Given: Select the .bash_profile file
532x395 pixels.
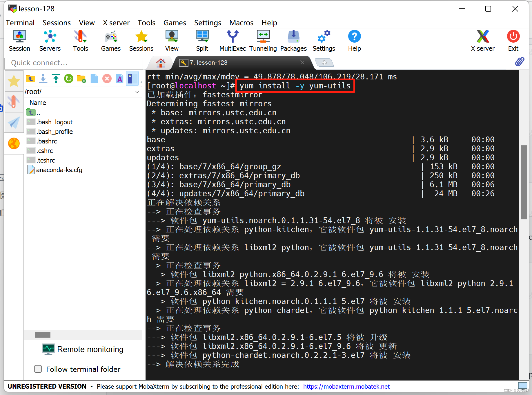Looking at the screenshot, I should coord(50,132).
